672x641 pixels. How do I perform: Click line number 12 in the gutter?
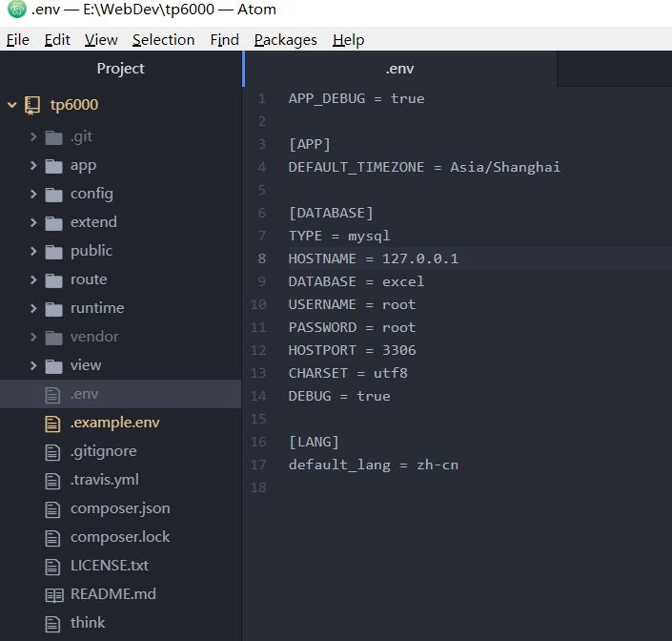click(258, 350)
